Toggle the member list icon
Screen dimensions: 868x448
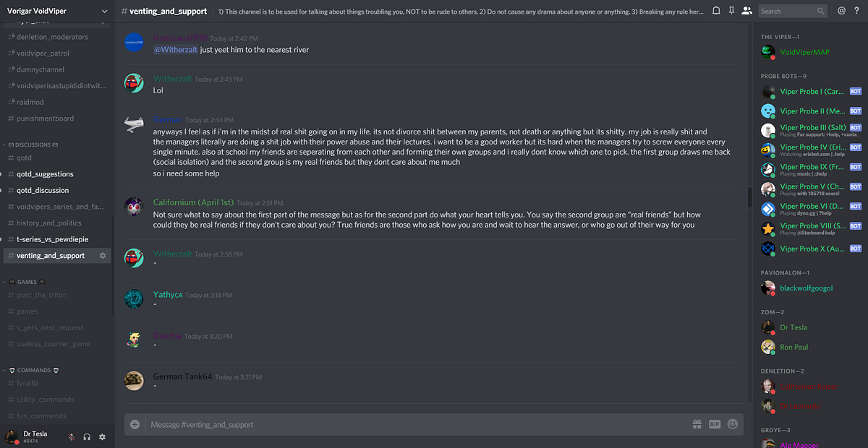pos(747,11)
